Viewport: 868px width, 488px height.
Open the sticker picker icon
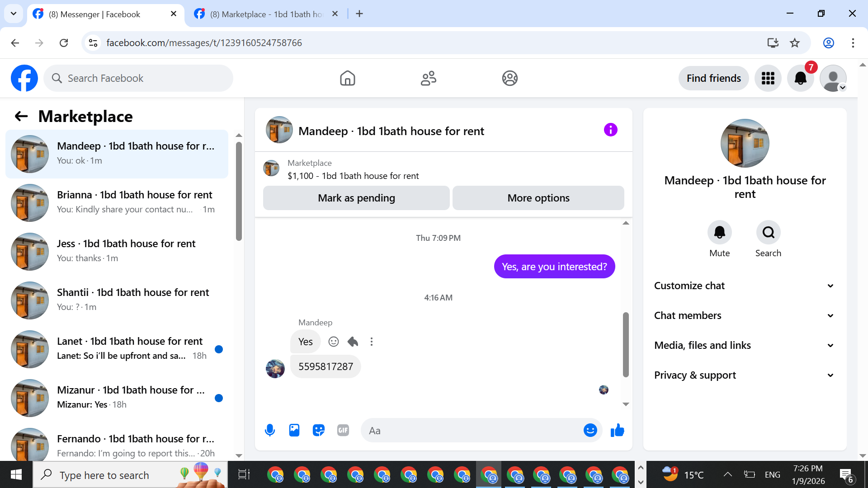[319, 430]
